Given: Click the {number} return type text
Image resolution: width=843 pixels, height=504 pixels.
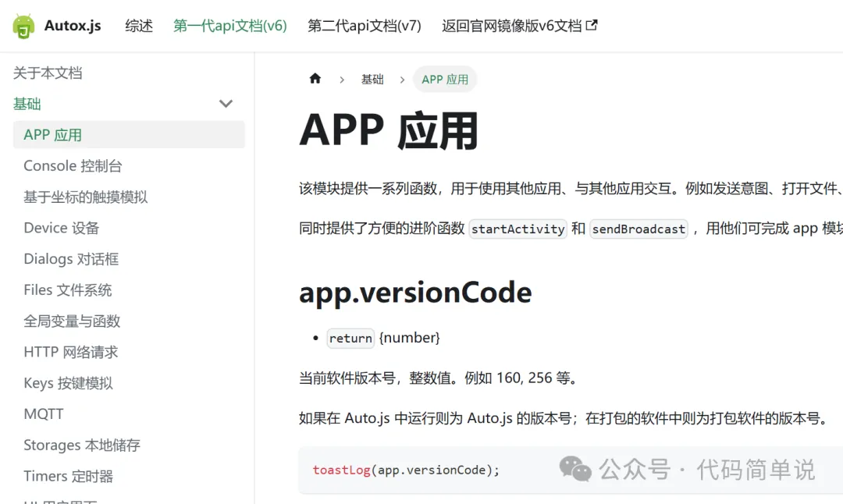Looking at the screenshot, I should (410, 338).
